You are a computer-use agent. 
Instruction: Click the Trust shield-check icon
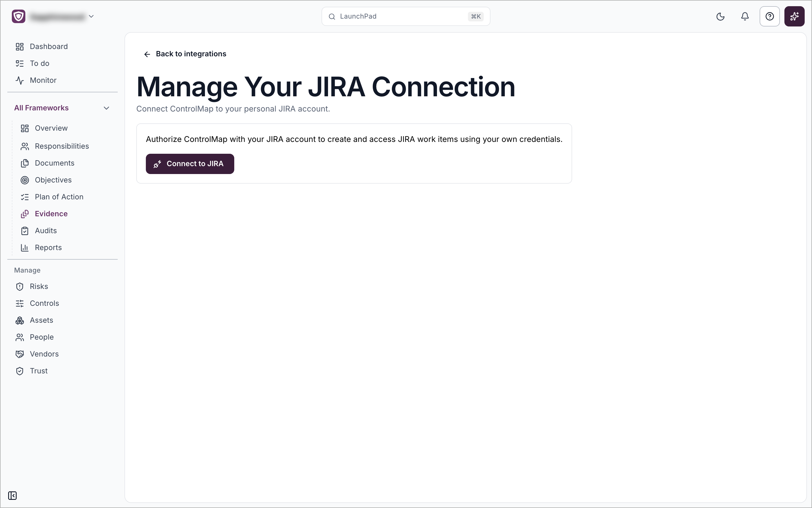pos(19,371)
